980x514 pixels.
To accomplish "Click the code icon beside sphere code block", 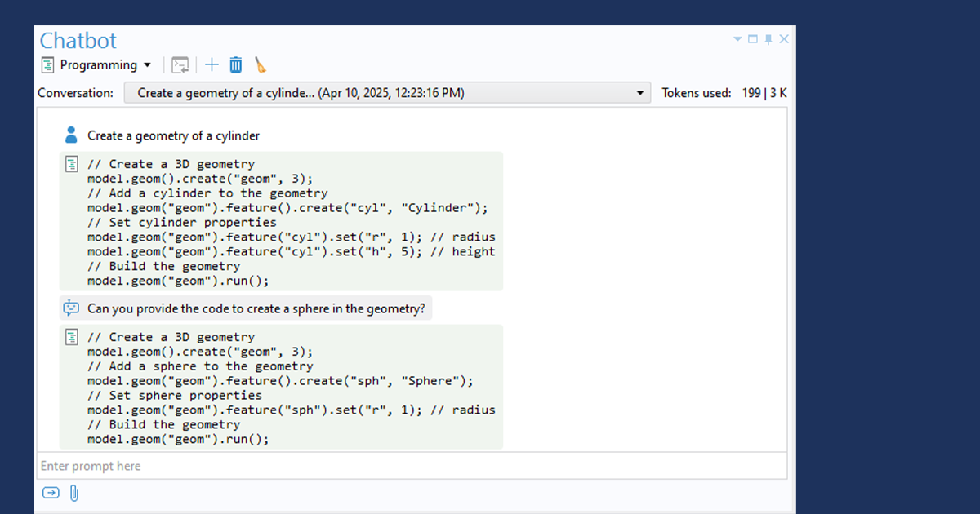I will [72, 337].
